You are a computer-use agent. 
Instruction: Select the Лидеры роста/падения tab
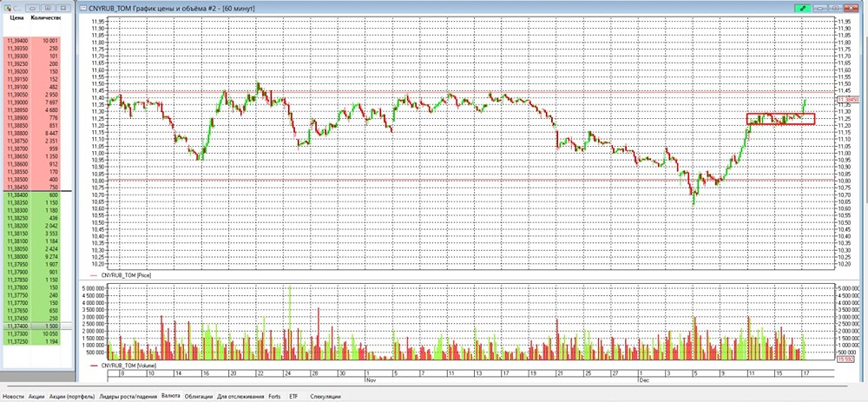128,395
